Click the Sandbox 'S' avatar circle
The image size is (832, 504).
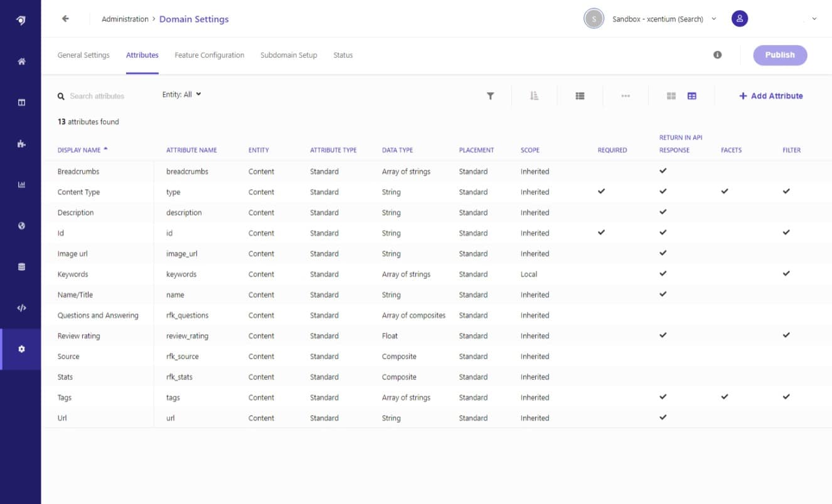pyautogui.click(x=594, y=19)
